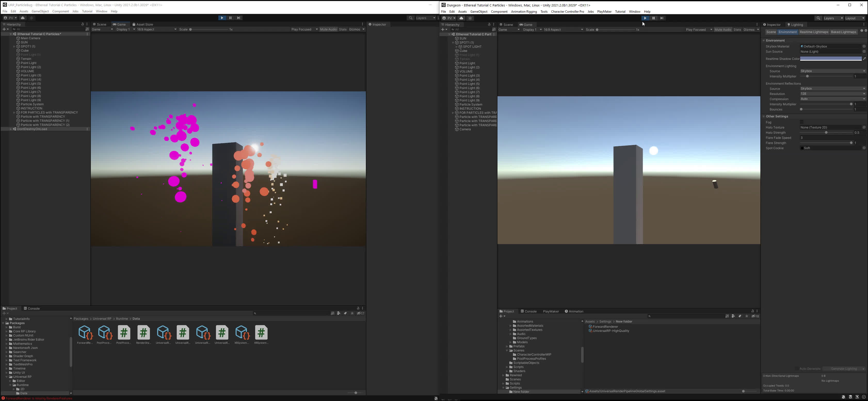The height and width of the screenshot is (401, 868).
Task: Open Play Focused dropdown in Dungeon Game view
Action: tap(699, 30)
